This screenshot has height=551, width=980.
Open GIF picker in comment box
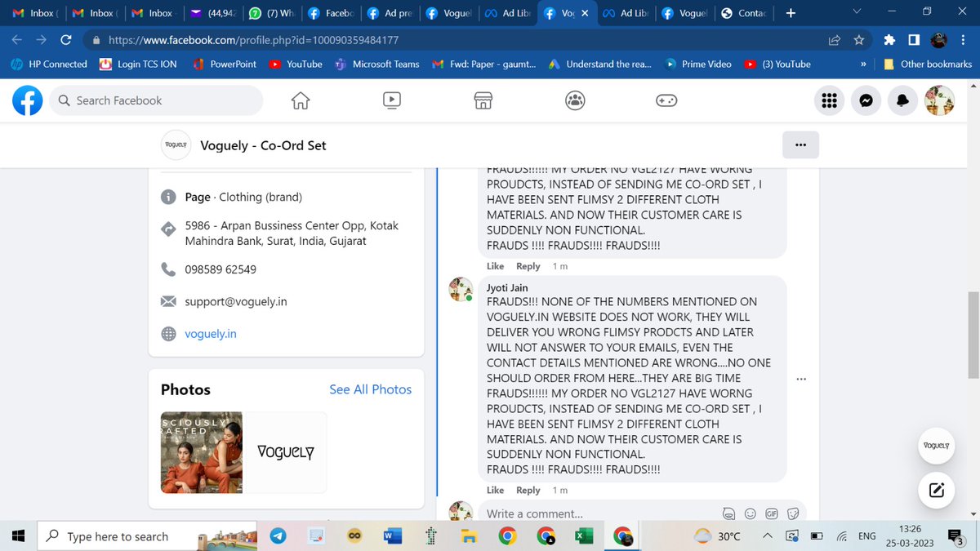772,513
